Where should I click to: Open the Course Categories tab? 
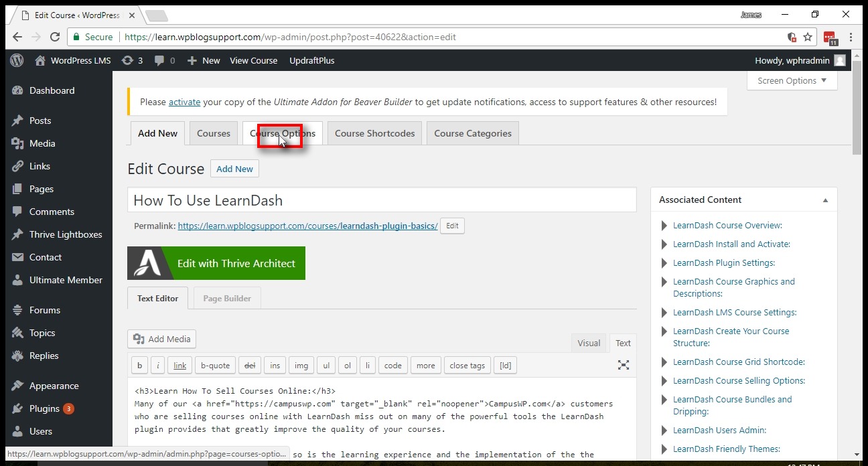tap(473, 133)
